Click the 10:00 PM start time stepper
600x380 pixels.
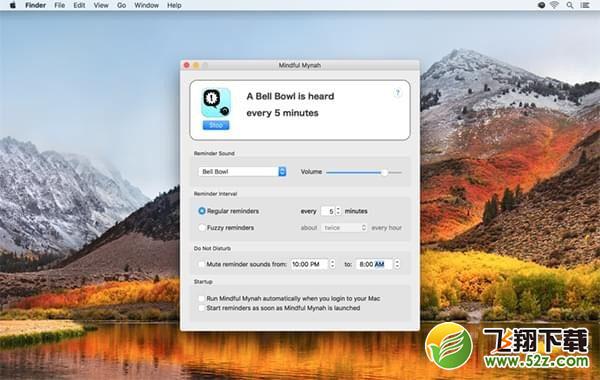tap(332, 264)
